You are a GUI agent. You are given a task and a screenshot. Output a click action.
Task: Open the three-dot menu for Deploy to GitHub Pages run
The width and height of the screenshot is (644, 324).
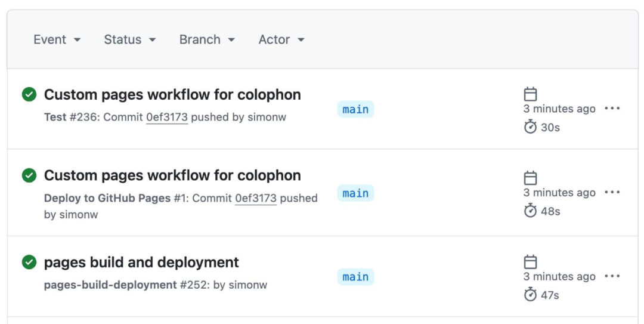(x=612, y=192)
